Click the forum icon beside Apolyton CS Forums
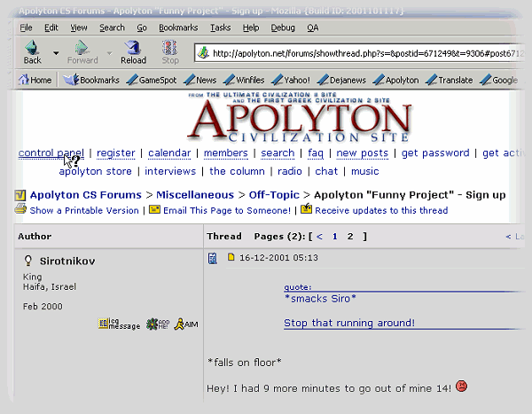 click(x=20, y=195)
